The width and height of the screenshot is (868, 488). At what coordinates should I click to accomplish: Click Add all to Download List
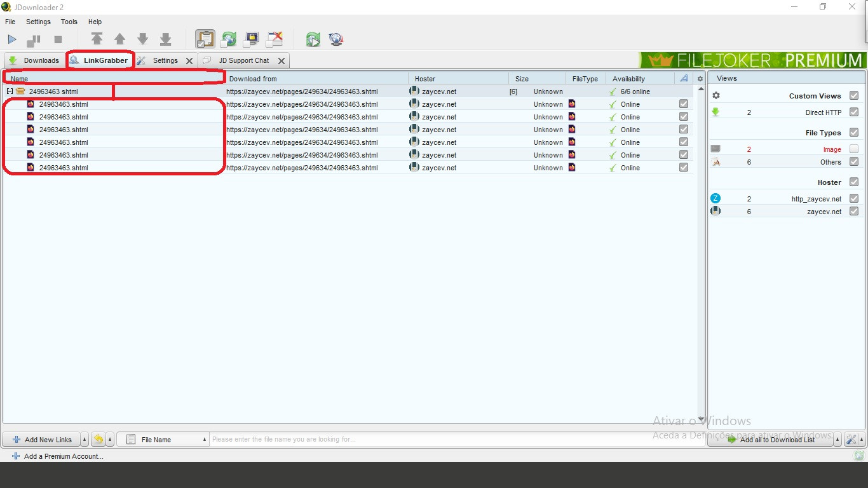771,439
